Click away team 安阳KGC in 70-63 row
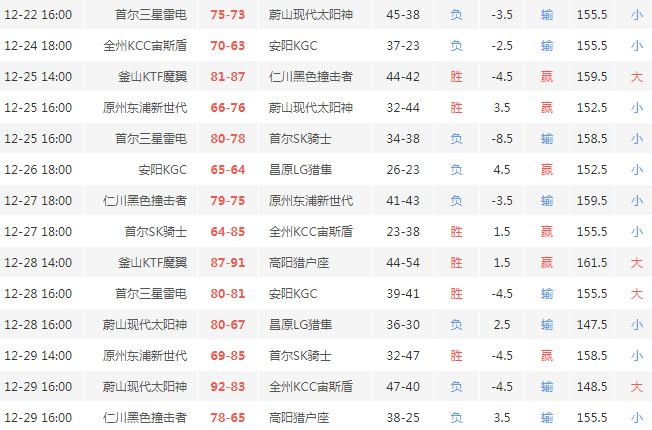Screen dimensions: 652x430 (x=293, y=46)
